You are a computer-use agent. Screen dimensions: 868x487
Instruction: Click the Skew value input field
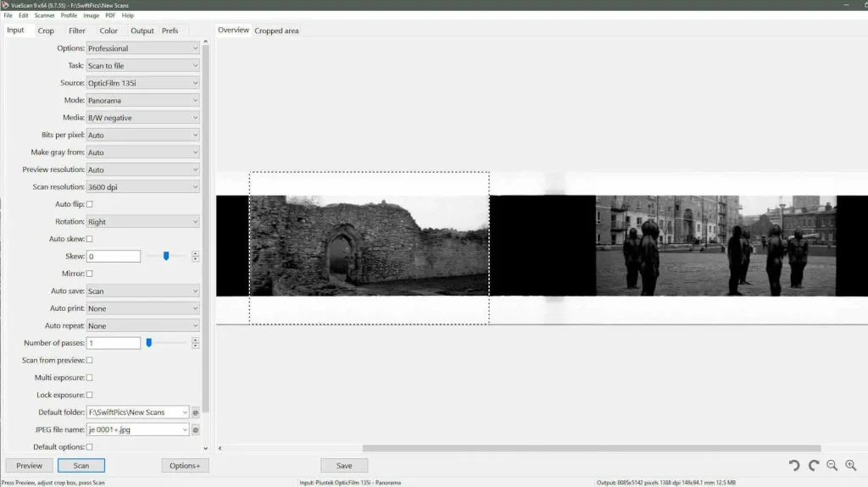click(x=114, y=257)
